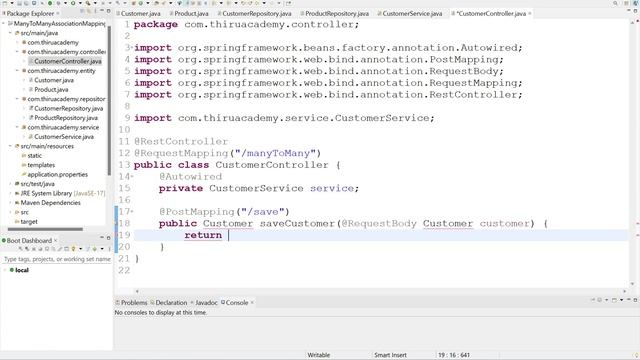Click the green down-arrow icon in Boot Dashboard toolbar
The image size is (640, 360).
coord(94,249)
